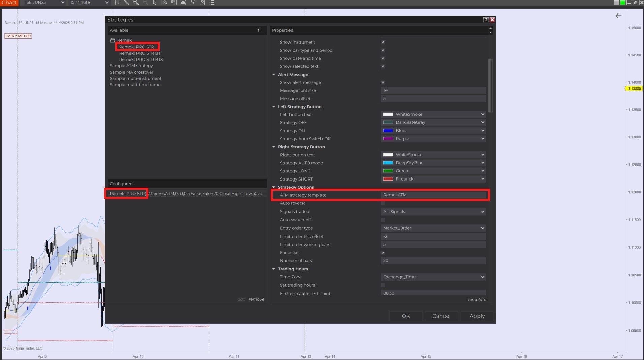This screenshot has height=360, width=644.
Task: Open the data box icon in toolbar
Action: point(164,3)
